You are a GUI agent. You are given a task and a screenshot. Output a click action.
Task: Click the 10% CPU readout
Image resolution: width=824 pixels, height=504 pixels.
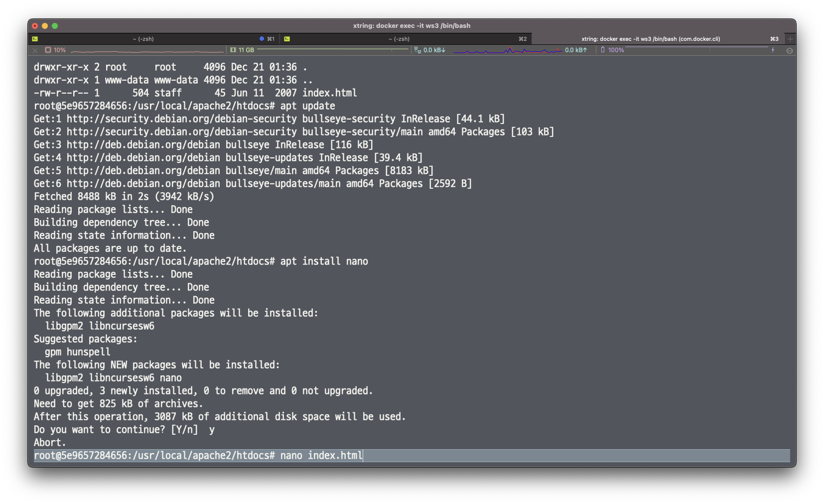point(60,50)
